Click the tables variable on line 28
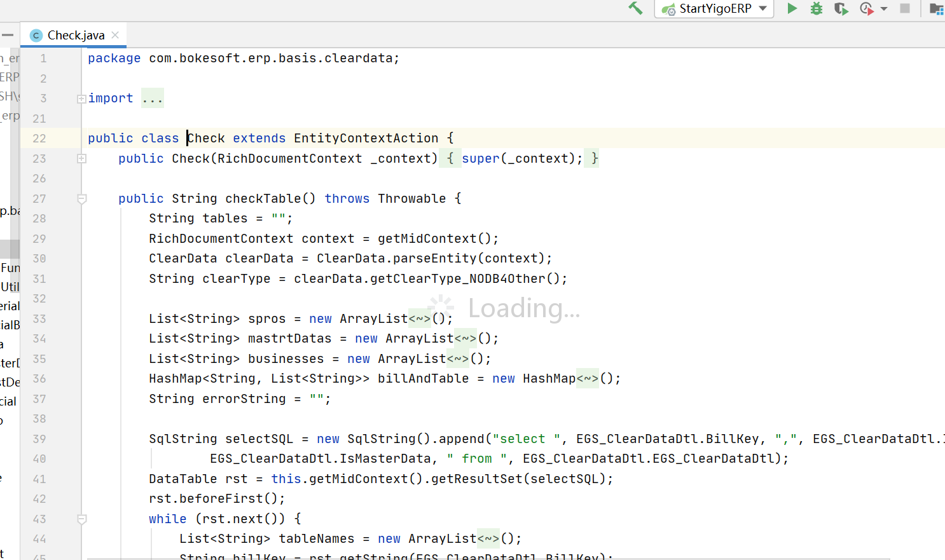The height and width of the screenshot is (560, 945). click(x=225, y=218)
